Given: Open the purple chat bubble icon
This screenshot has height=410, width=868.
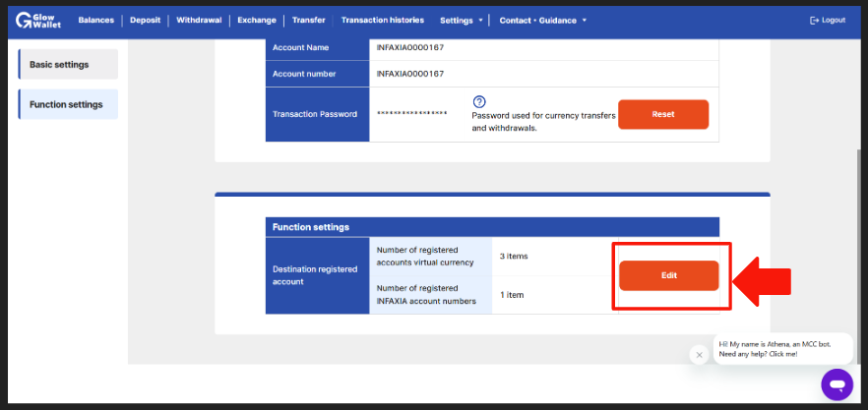Looking at the screenshot, I should point(837,384).
